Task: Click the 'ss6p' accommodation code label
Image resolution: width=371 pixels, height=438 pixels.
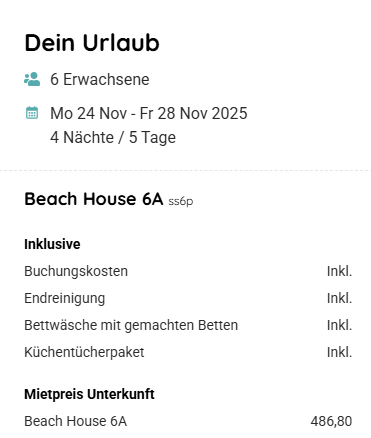Action: coord(181,201)
